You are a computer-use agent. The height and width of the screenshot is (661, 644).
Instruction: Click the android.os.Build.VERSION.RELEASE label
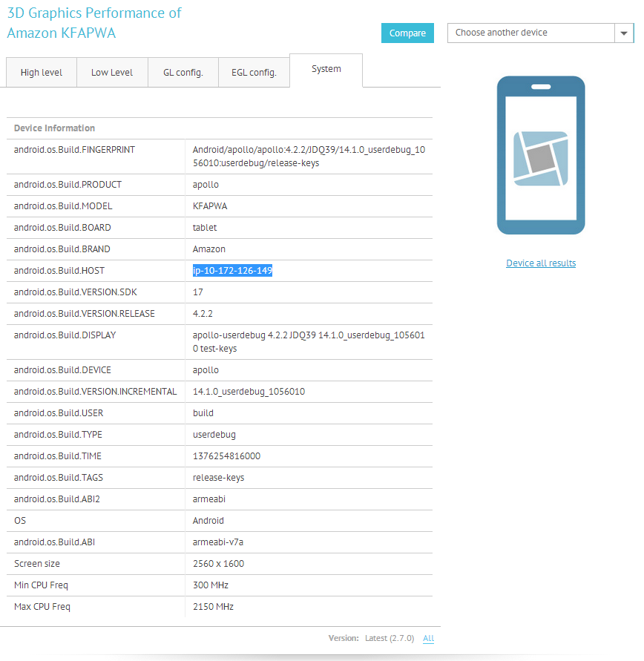click(85, 314)
